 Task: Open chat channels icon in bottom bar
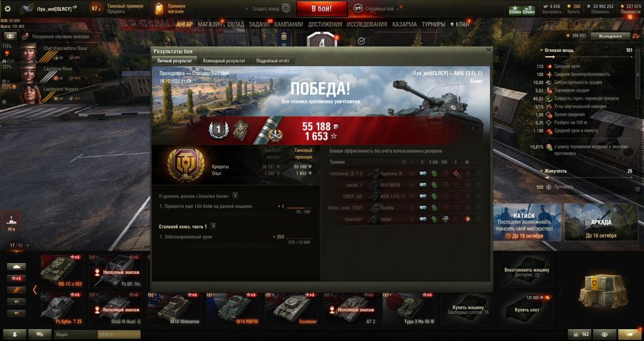pos(40,334)
